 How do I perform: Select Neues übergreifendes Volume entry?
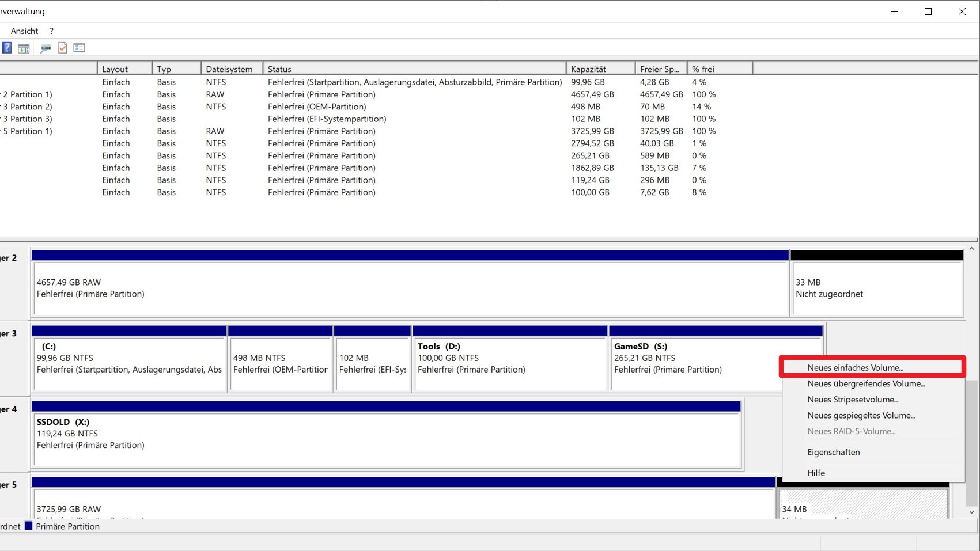pos(866,384)
